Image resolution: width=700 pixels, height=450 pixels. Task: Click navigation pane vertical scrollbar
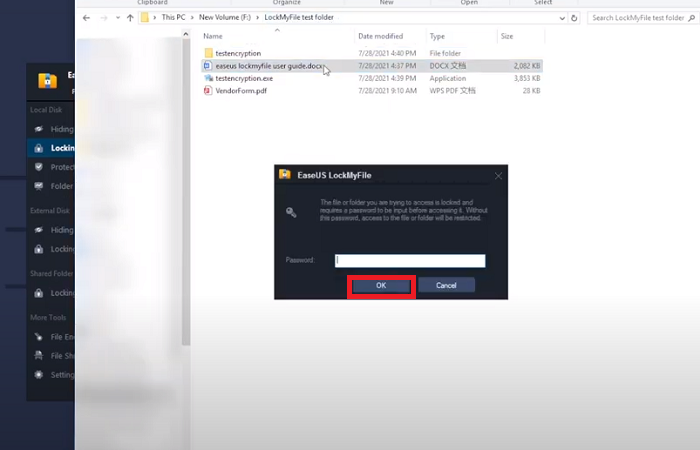coord(186,192)
